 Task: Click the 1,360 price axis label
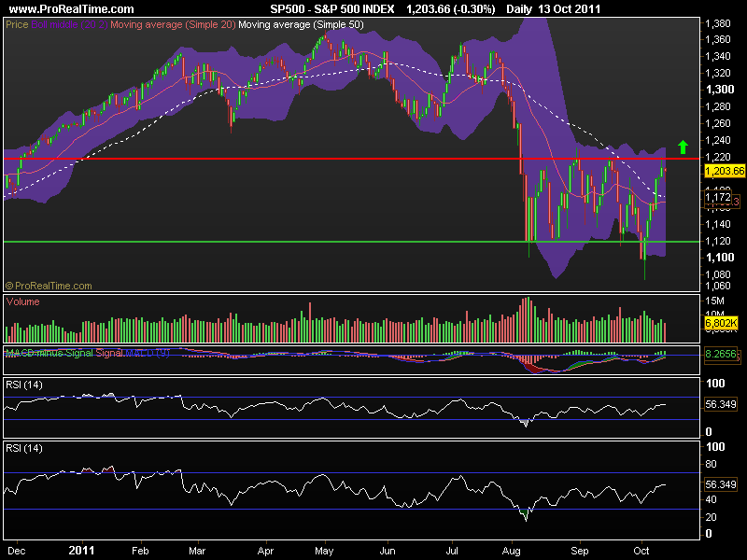pyautogui.click(x=718, y=39)
